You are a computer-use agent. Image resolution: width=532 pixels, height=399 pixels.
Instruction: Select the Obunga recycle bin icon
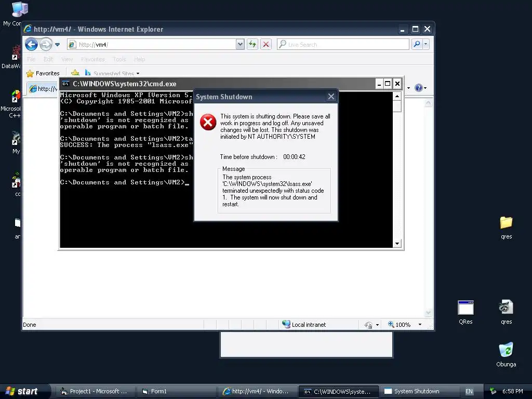coord(506,354)
